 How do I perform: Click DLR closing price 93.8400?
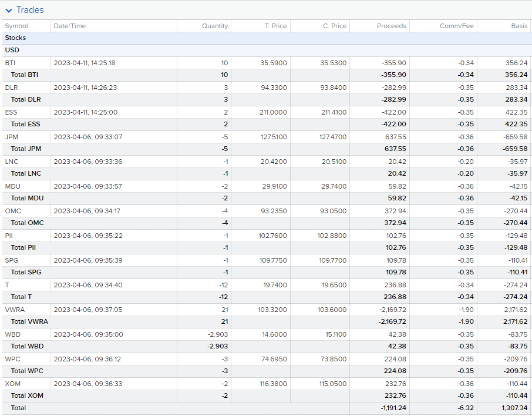[334, 88]
